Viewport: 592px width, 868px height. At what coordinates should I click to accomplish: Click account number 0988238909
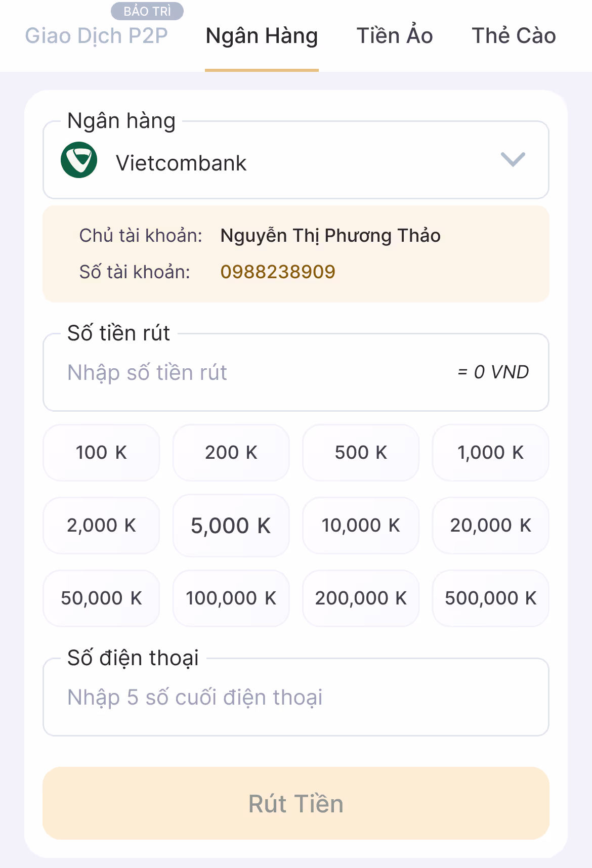pyautogui.click(x=278, y=272)
